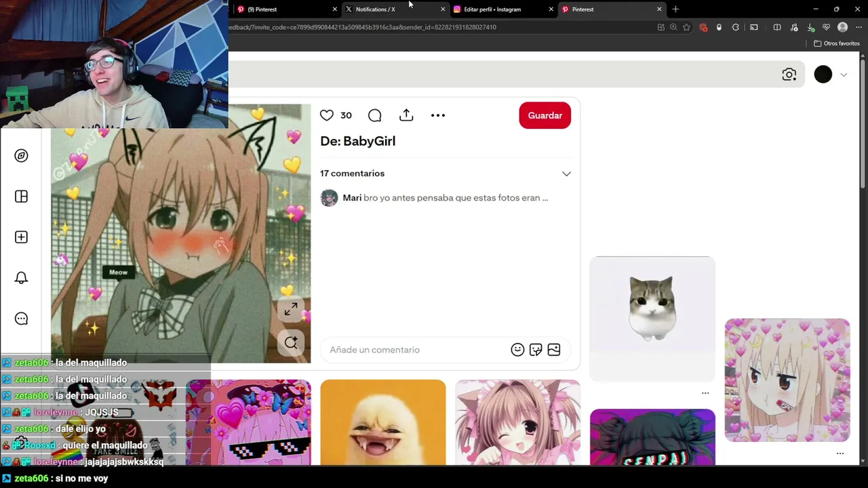
Task: Like the pin with the heart icon
Action: 327,115
